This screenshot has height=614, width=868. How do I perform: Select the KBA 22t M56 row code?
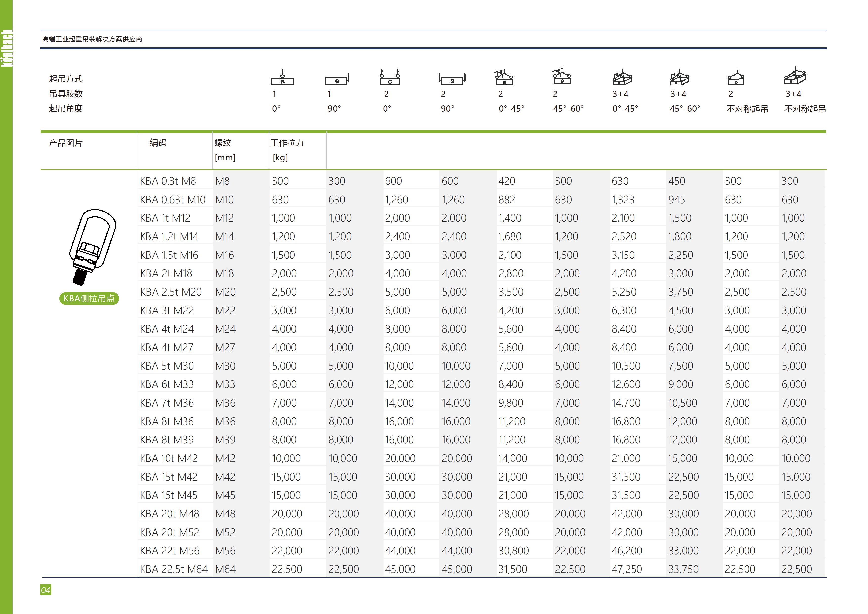(x=170, y=551)
